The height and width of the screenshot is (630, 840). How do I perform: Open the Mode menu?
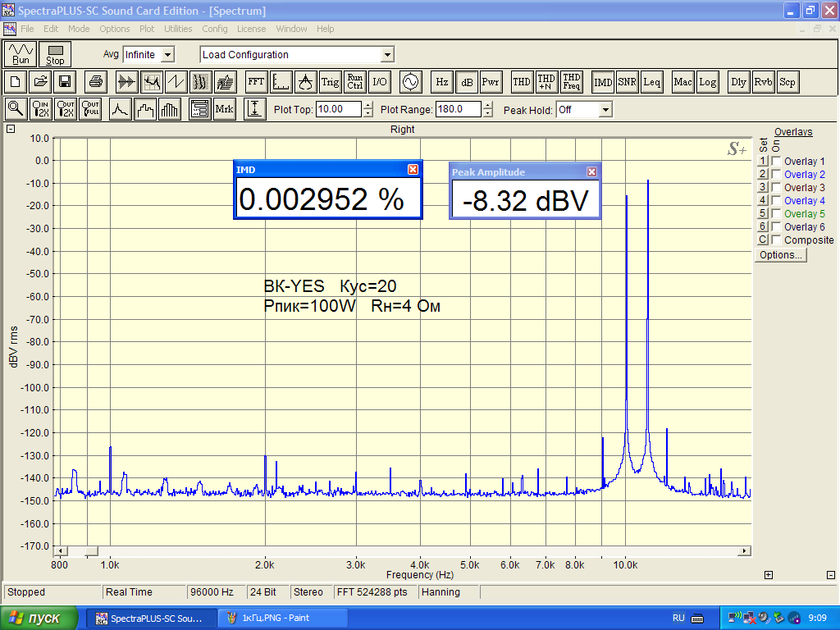pos(79,29)
